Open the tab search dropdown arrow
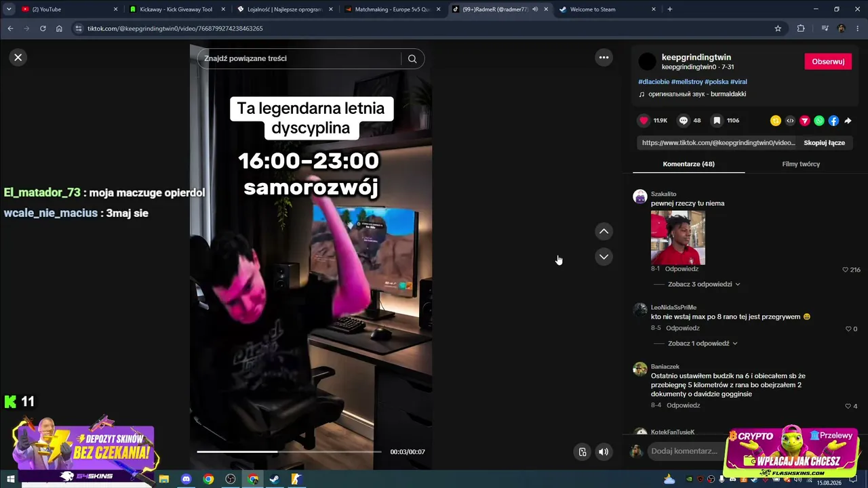 pos(9,9)
